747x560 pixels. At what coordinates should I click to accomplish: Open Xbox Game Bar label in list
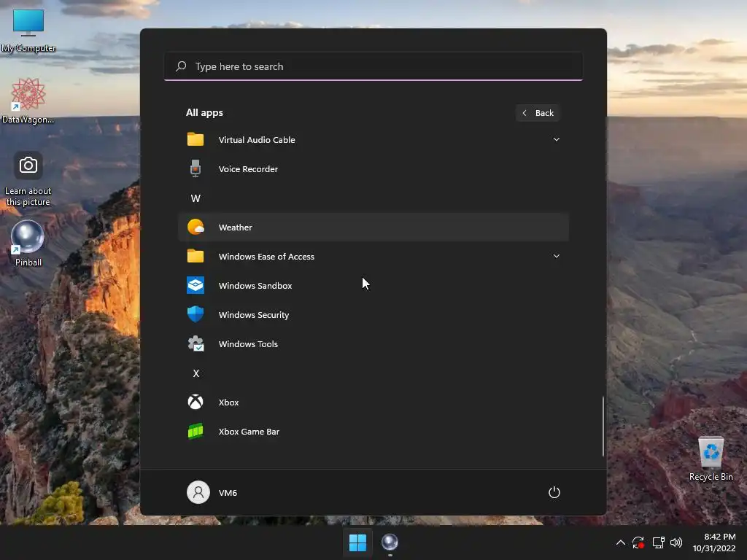[249, 432]
